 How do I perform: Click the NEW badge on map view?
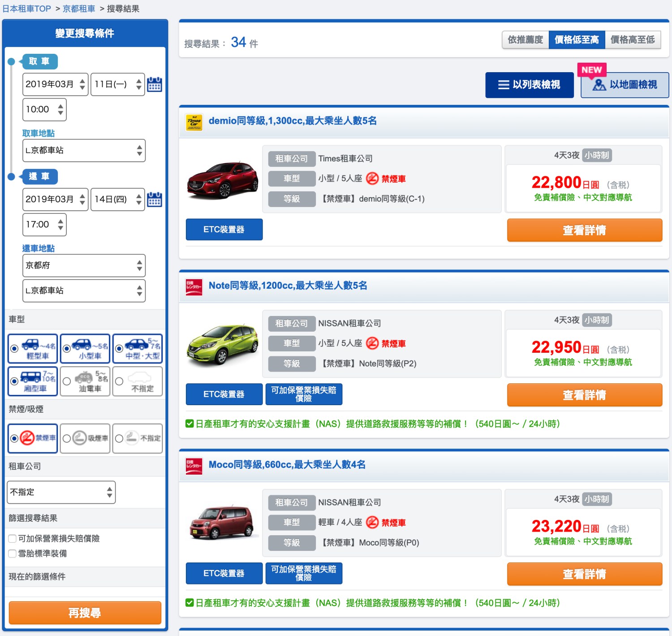(x=592, y=69)
